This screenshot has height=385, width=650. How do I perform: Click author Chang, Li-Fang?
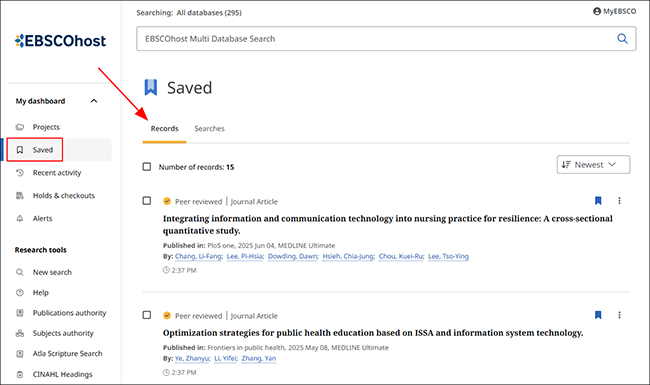coord(198,257)
